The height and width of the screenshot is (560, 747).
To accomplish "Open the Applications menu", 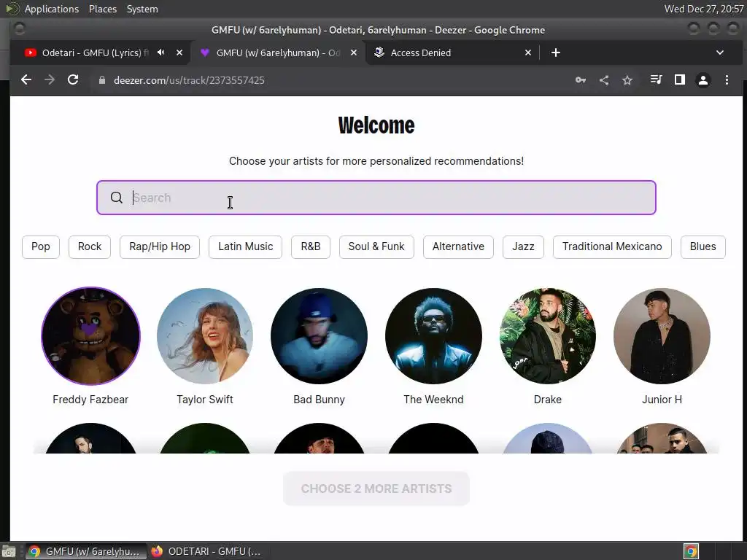I will click(x=52, y=9).
